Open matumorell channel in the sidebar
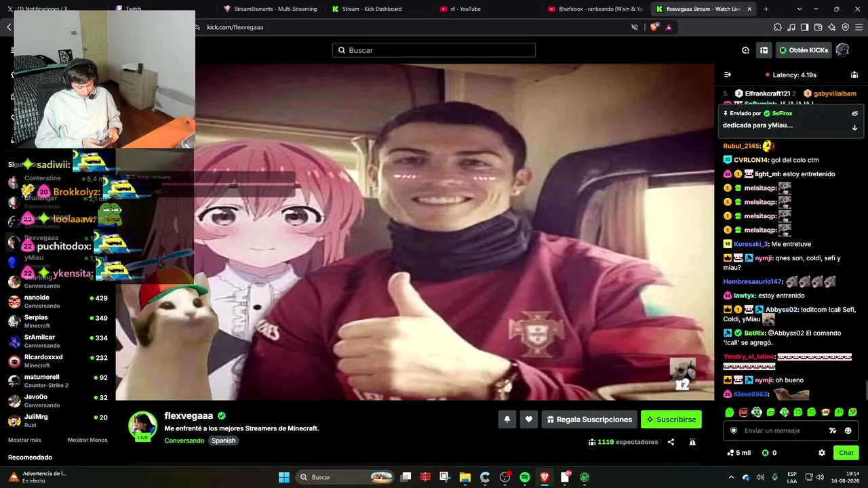Viewport: 868px width, 488px height. click(58, 381)
